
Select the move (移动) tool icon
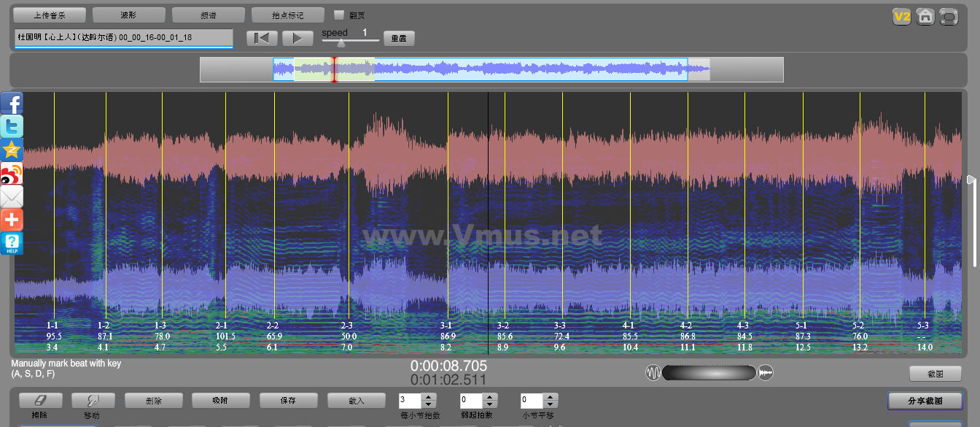[x=93, y=400]
